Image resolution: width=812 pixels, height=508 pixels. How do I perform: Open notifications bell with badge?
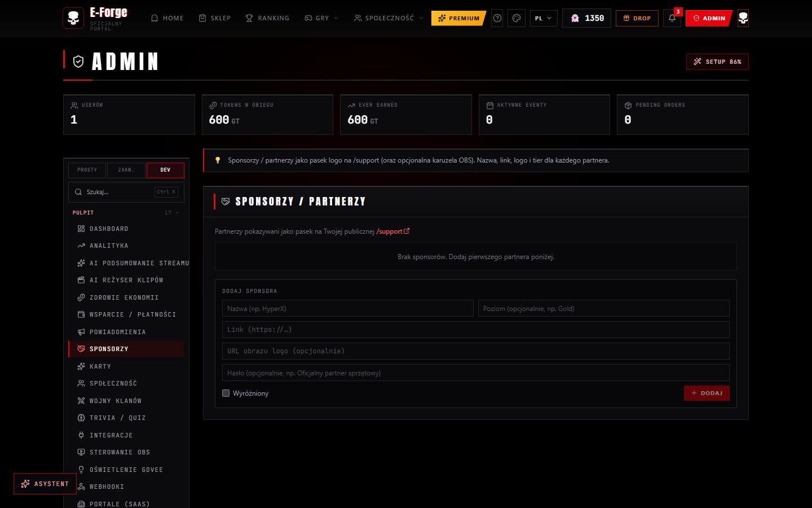(672, 18)
